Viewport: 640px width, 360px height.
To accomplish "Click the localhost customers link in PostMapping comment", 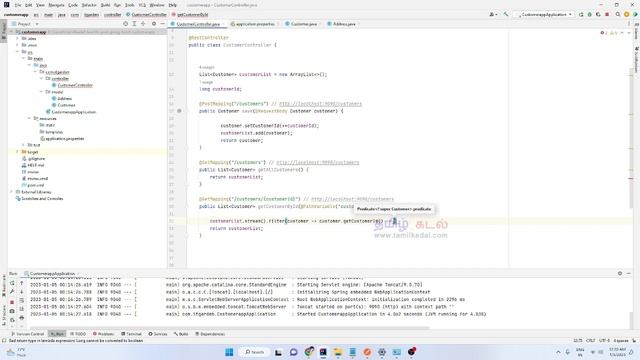I will pos(320,104).
